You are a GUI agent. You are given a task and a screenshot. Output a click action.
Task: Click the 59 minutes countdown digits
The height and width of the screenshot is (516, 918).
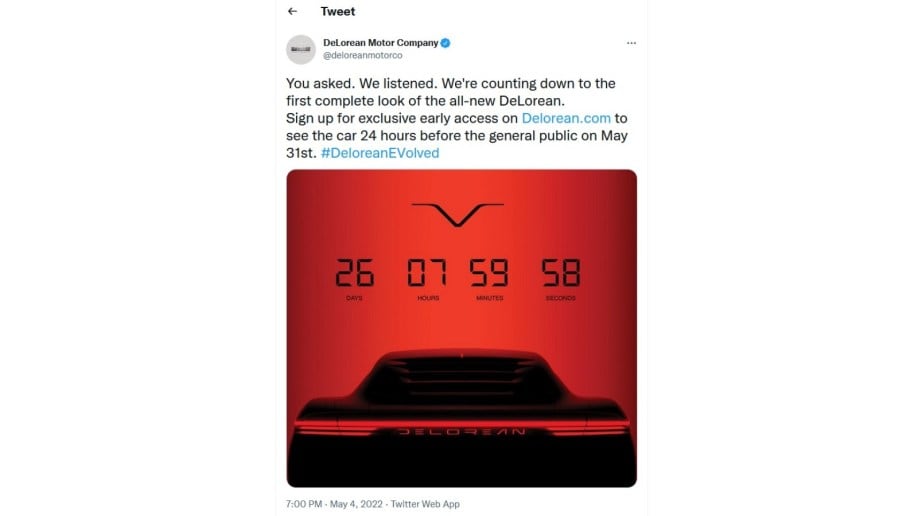pos(489,272)
